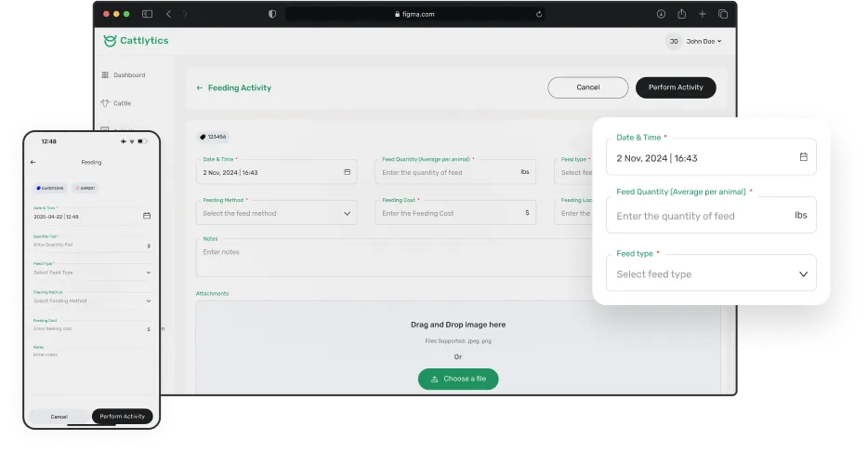Image resolution: width=868 pixels, height=453 pixels.
Task: Click the green Choose a file button
Action: point(458,379)
